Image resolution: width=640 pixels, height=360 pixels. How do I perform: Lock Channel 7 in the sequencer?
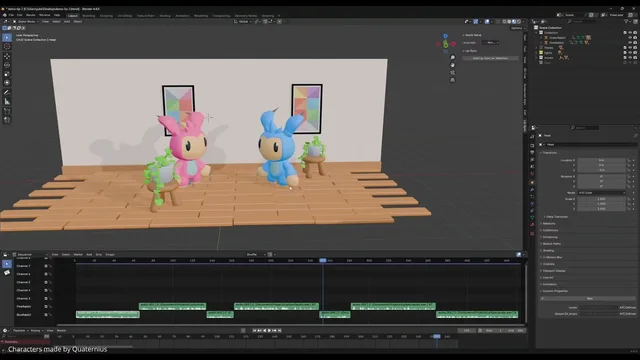(x=50, y=266)
